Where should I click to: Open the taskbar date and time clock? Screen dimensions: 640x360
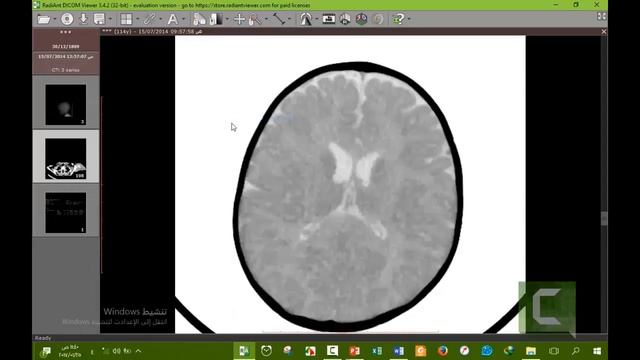[69, 351]
